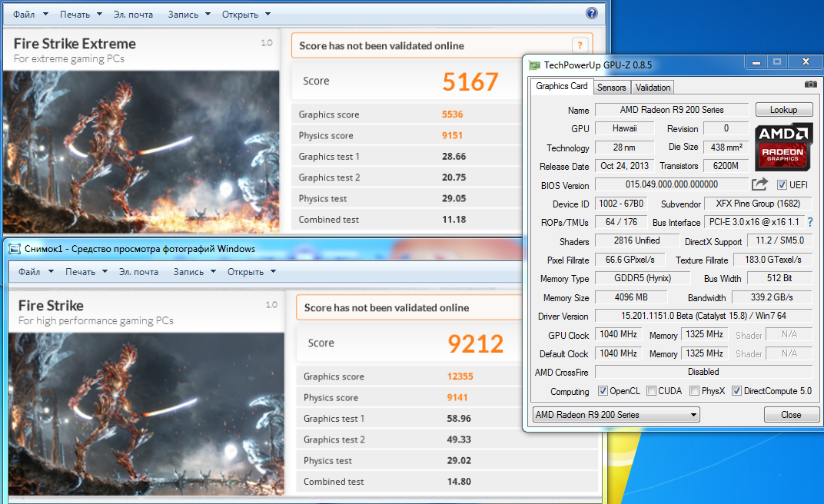Click the Memory Size field 4096 MB
Viewport: 824px width, 504px height.
(x=631, y=297)
